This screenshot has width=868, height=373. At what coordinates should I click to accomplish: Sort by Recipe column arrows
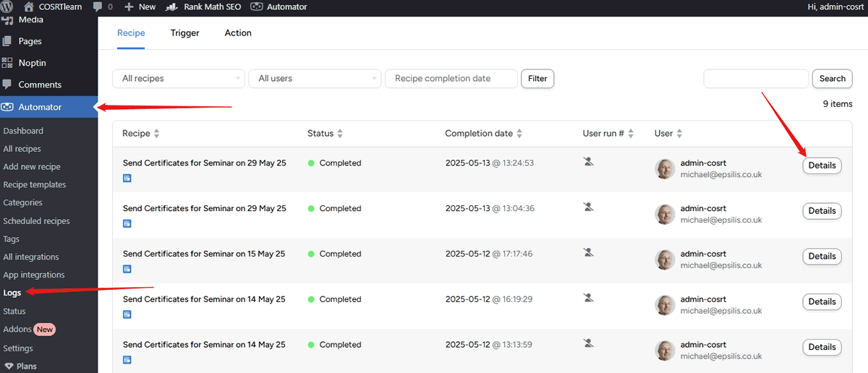[x=157, y=134]
